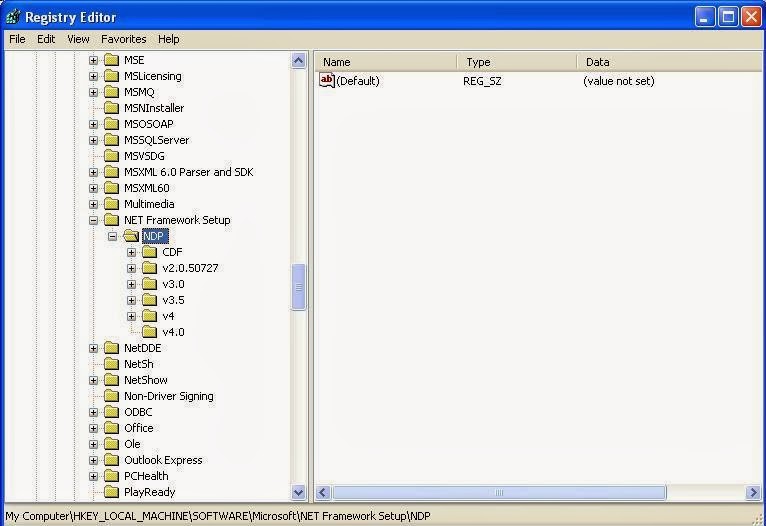Screen dimensions: 766x526
Task: Select the v4 key label
Action: click(x=168, y=316)
